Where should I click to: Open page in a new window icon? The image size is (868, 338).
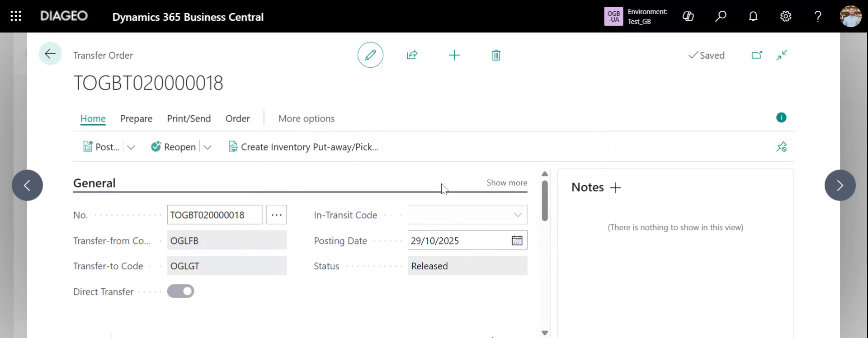(757, 55)
